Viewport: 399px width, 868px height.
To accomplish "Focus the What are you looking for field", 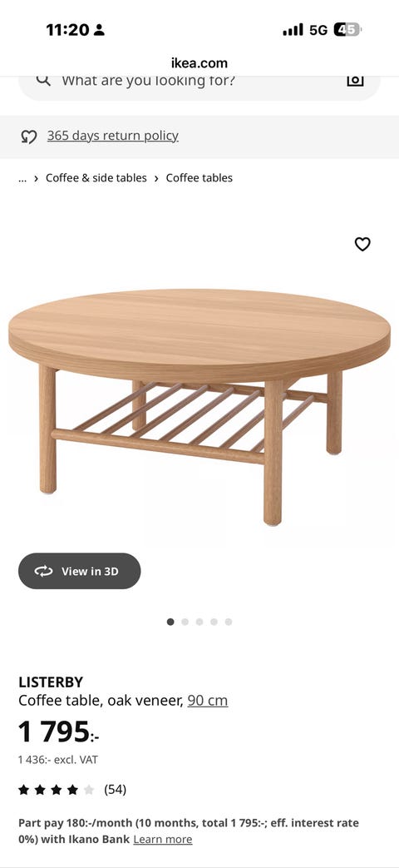I will [x=199, y=82].
